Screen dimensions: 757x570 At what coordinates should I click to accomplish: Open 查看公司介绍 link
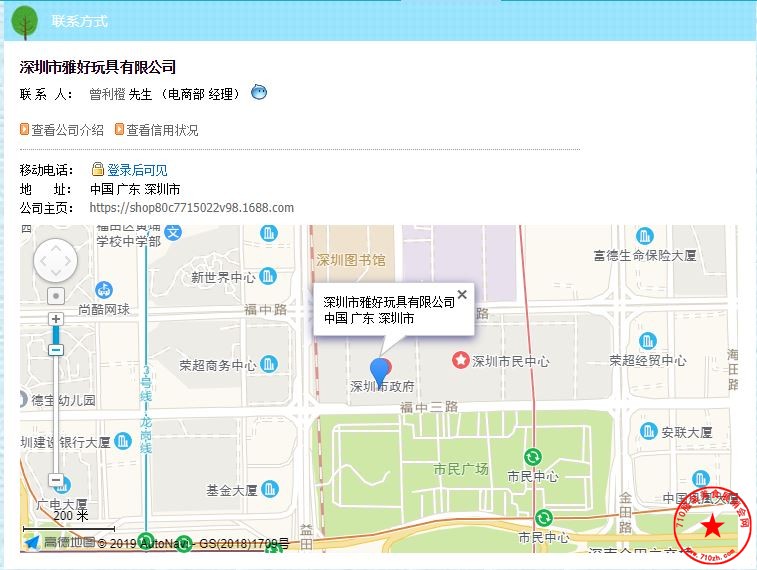point(67,130)
